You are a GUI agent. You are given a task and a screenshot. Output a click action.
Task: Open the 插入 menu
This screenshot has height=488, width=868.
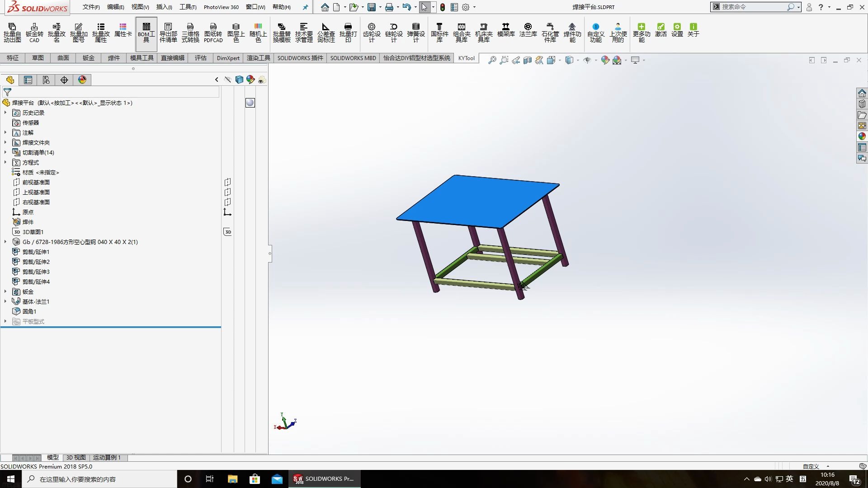164,7
